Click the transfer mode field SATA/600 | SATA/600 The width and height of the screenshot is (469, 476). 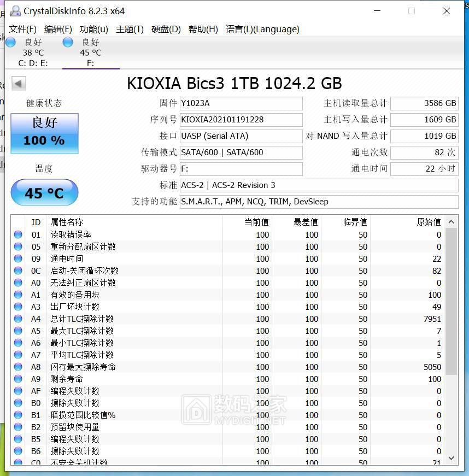[241, 152]
